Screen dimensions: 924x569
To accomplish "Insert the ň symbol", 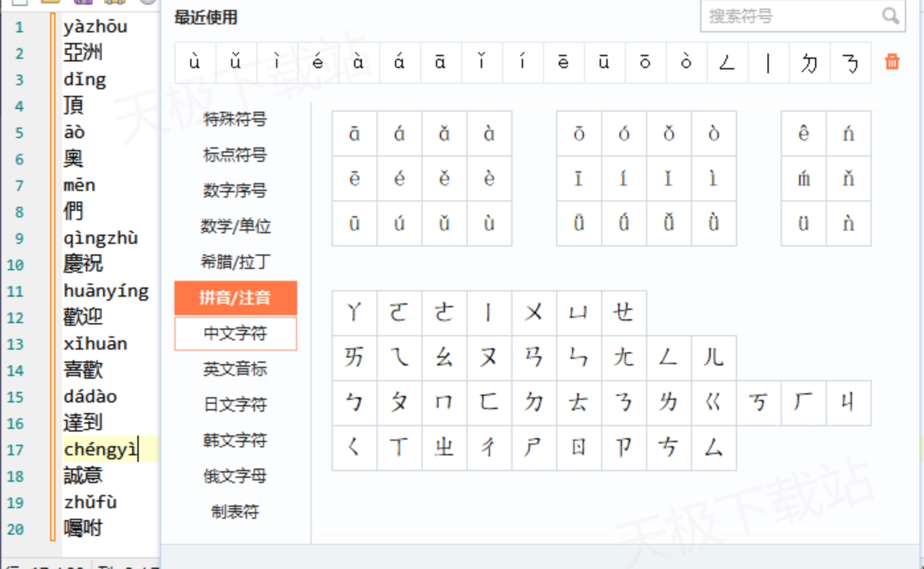I will tap(849, 178).
